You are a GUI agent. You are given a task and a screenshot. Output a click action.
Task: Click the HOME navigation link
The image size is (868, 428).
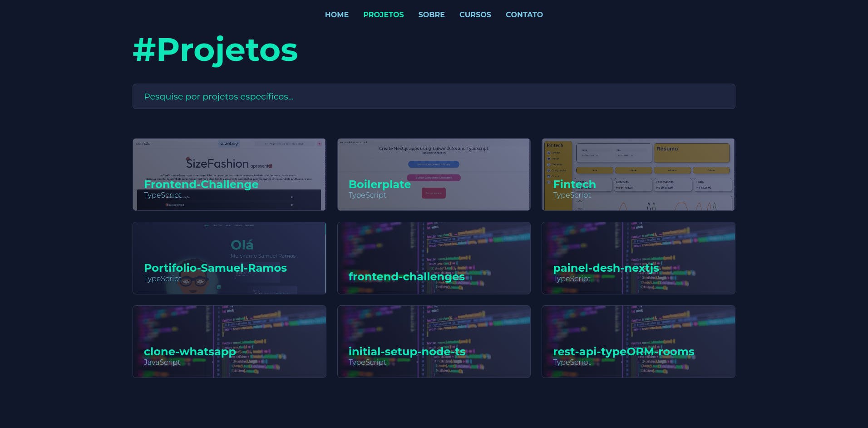[336, 15]
